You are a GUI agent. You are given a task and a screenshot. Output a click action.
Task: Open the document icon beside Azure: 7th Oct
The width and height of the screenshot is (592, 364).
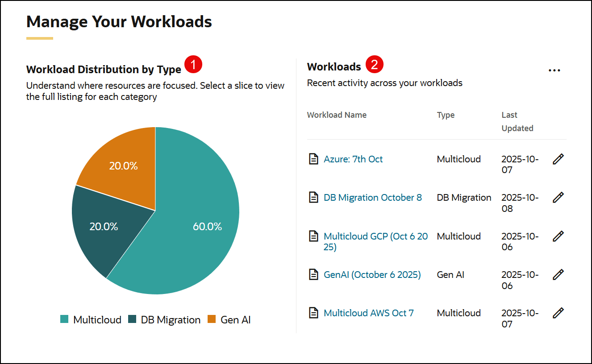tap(313, 159)
